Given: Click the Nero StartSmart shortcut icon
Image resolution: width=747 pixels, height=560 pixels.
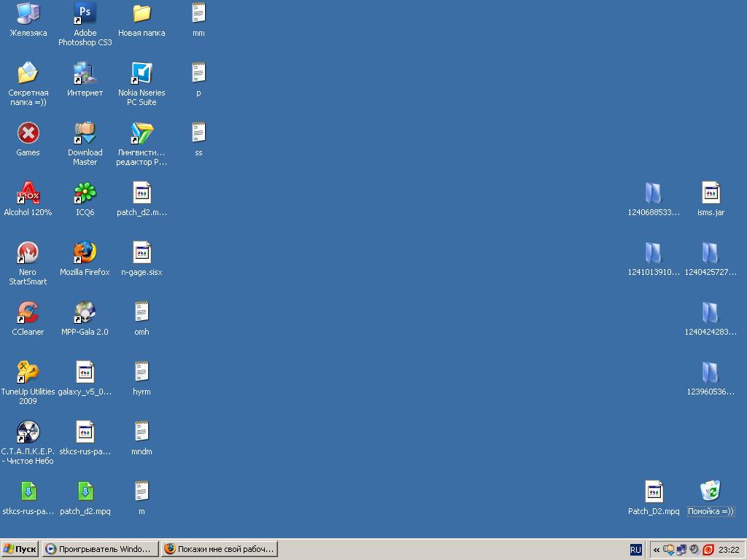Looking at the screenshot, I should [28, 253].
